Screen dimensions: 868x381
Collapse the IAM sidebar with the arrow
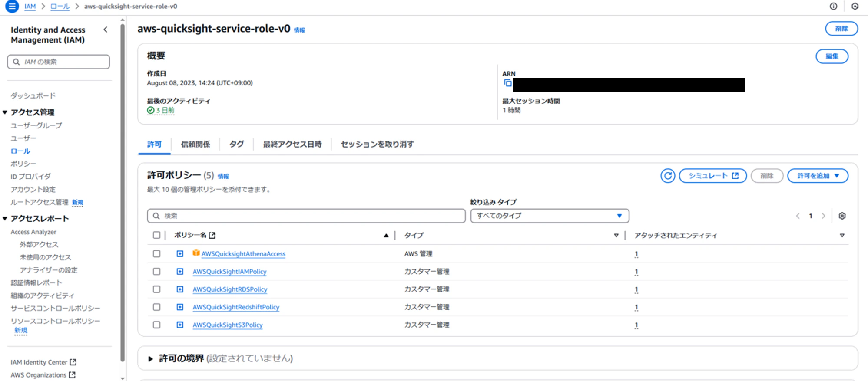(105, 30)
